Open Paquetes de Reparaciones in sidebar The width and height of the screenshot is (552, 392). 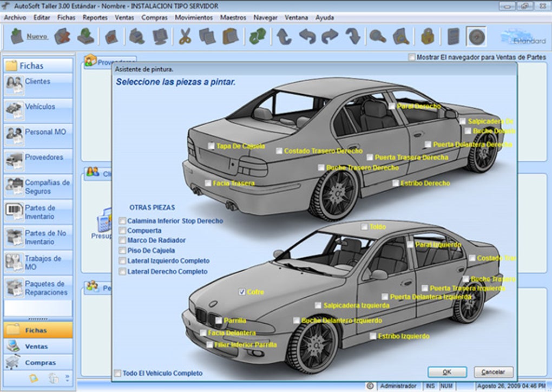click(x=38, y=288)
